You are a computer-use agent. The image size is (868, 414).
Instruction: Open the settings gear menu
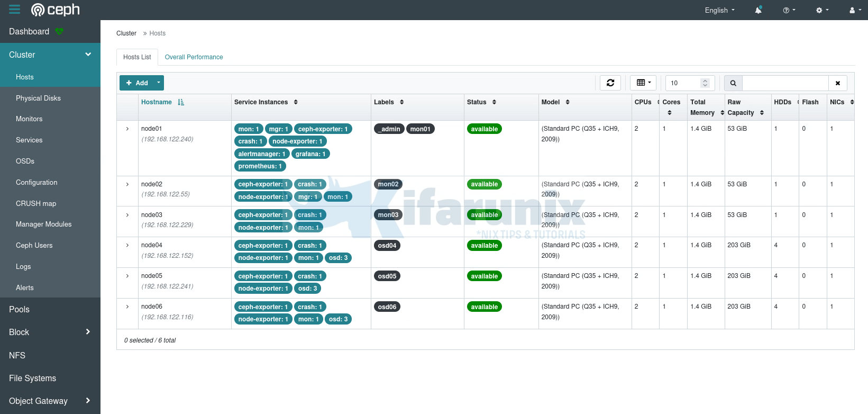click(822, 10)
